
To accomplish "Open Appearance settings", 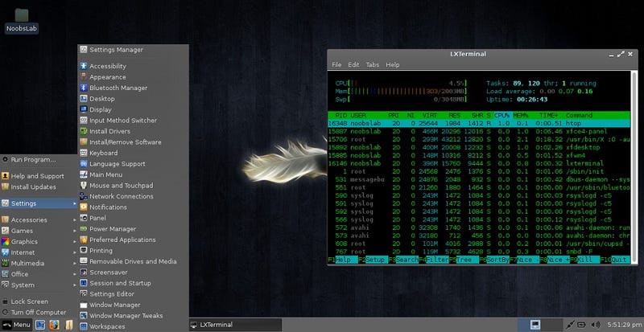I will [133, 77].
